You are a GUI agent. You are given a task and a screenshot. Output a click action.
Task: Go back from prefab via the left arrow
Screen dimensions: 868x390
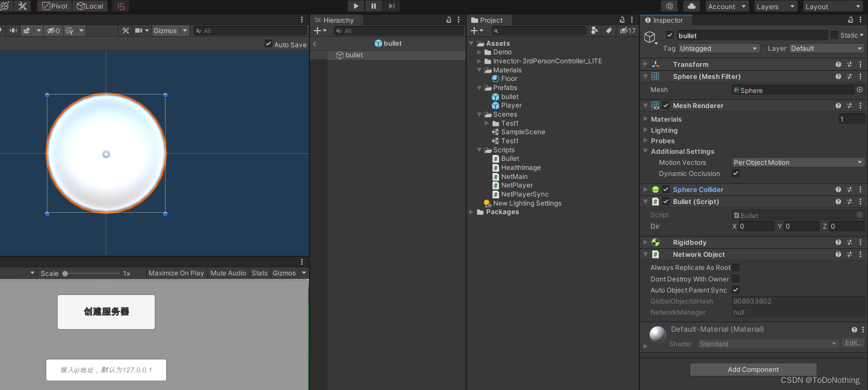[x=315, y=44]
